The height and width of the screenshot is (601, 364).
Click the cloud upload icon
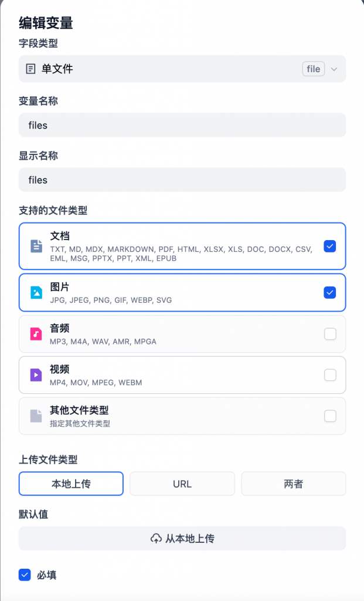[x=156, y=538]
